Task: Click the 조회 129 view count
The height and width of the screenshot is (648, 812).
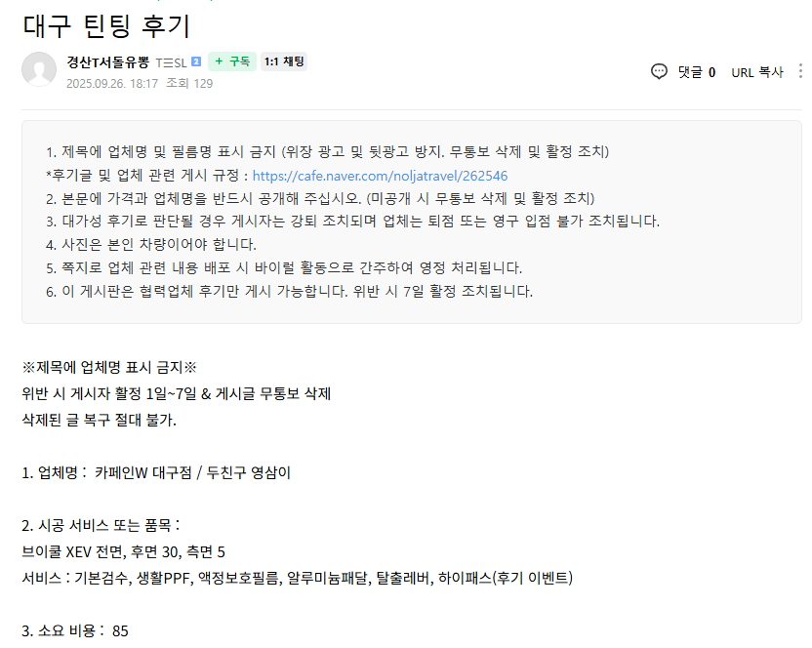Action: click(189, 83)
